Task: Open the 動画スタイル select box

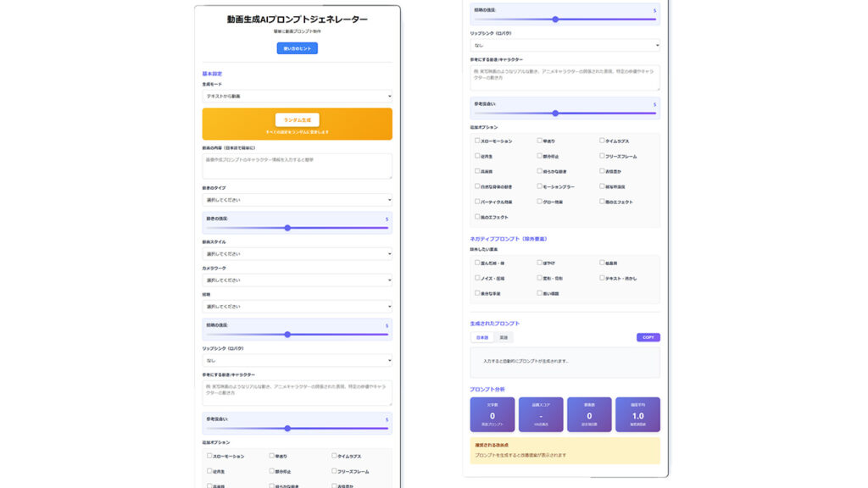Action: coord(297,253)
